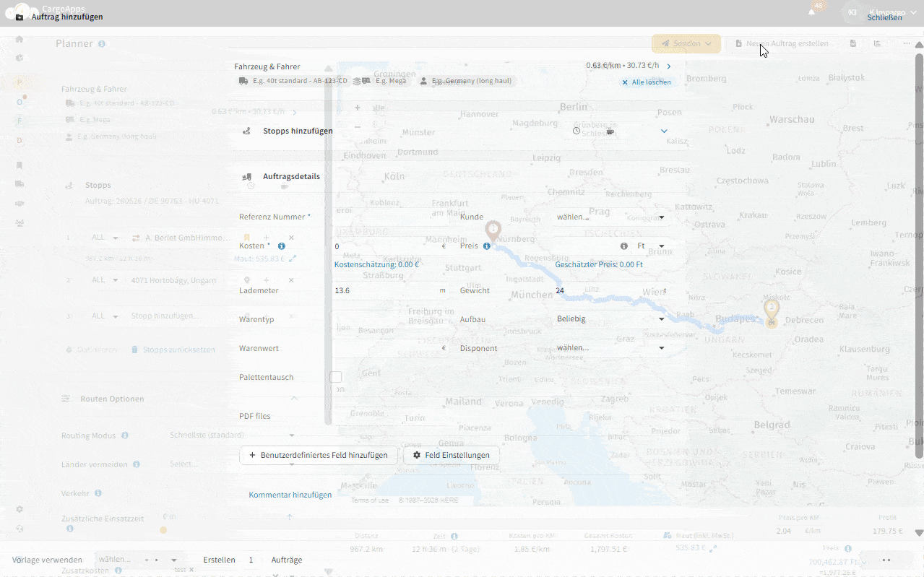Click Kommentar hinzufügen link
The height and width of the screenshot is (577, 924).
[x=290, y=495]
